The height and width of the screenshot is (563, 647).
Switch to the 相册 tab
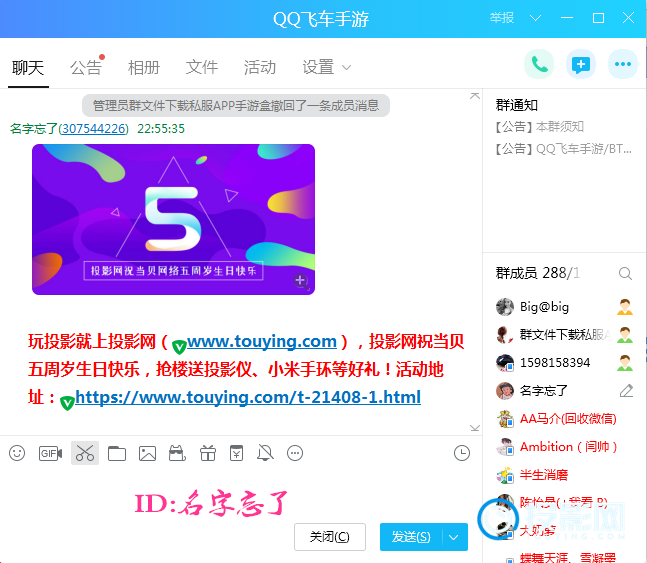tap(144, 67)
